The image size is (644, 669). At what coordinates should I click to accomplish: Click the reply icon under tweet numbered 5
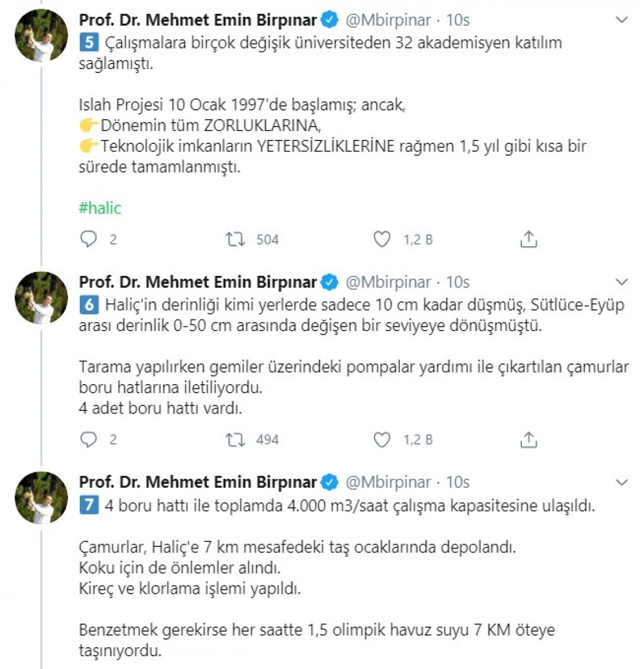(x=90, y=239)
